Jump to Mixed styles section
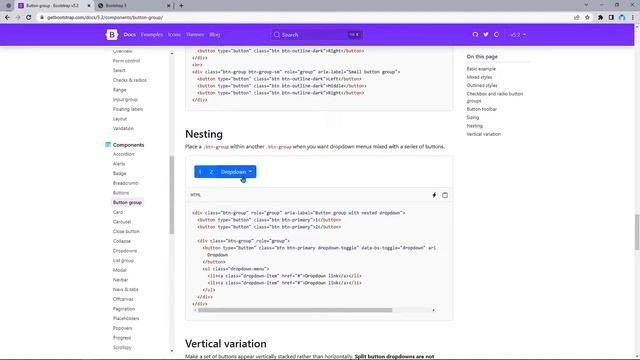 point(479,77)
